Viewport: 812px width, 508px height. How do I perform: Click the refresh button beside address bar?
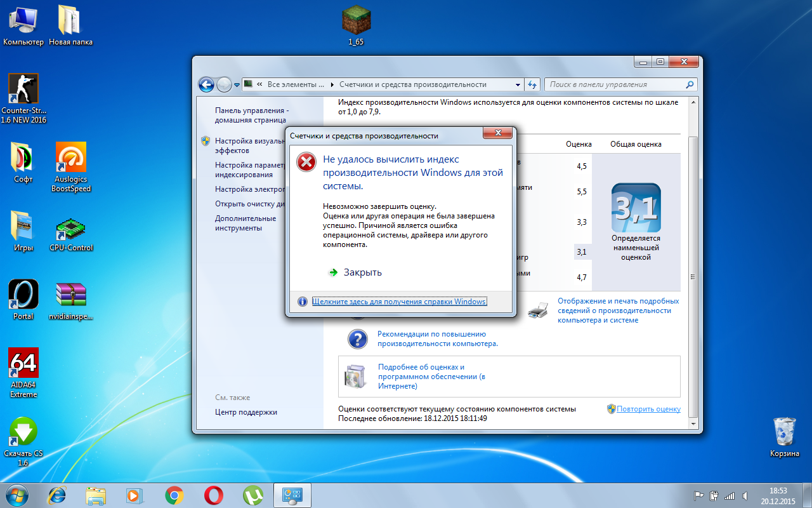pyautogui.click(x=532, y=84)
